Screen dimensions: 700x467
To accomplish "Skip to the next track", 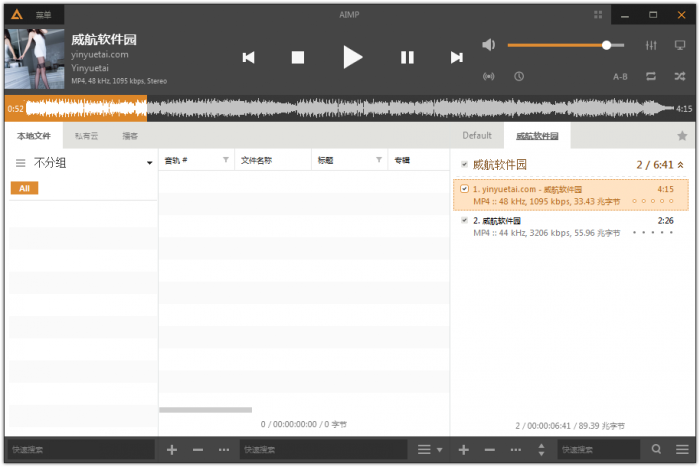I will click(456, 58).
